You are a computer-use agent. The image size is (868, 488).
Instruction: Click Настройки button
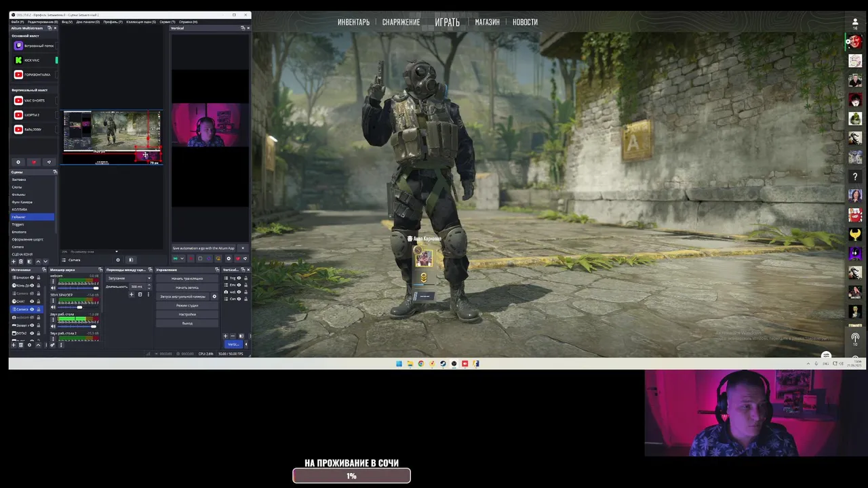coord(187,314)
